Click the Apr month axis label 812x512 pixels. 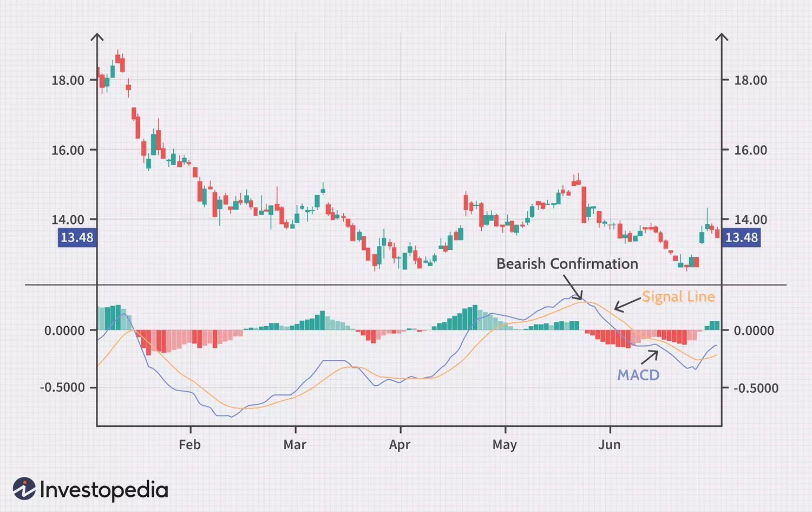pos(400,445)
